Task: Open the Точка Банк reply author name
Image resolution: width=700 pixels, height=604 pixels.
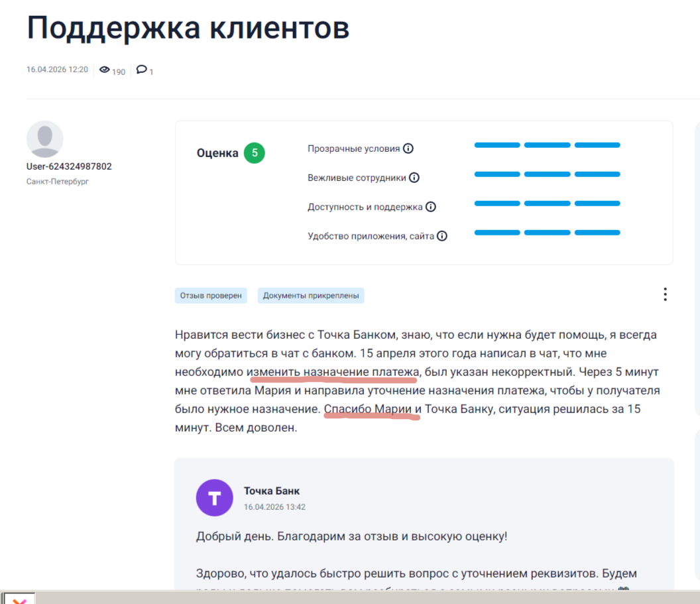Action: click(271, 491)
